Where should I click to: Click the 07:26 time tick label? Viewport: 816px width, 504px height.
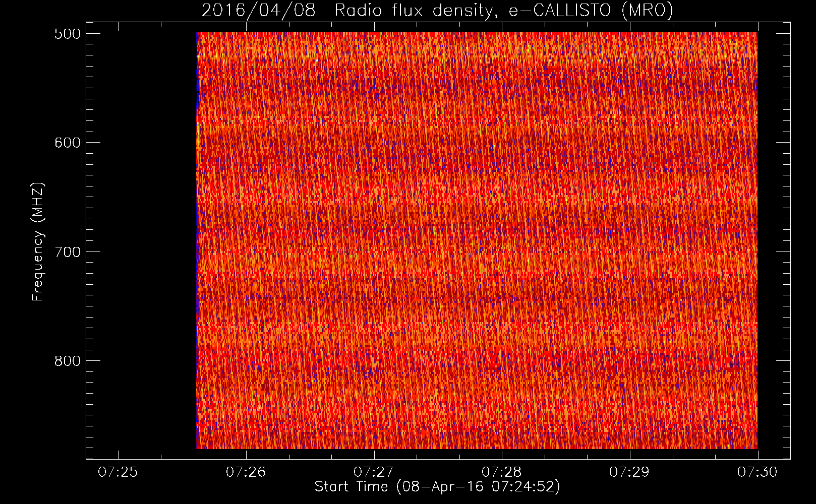tap(246, 472)
